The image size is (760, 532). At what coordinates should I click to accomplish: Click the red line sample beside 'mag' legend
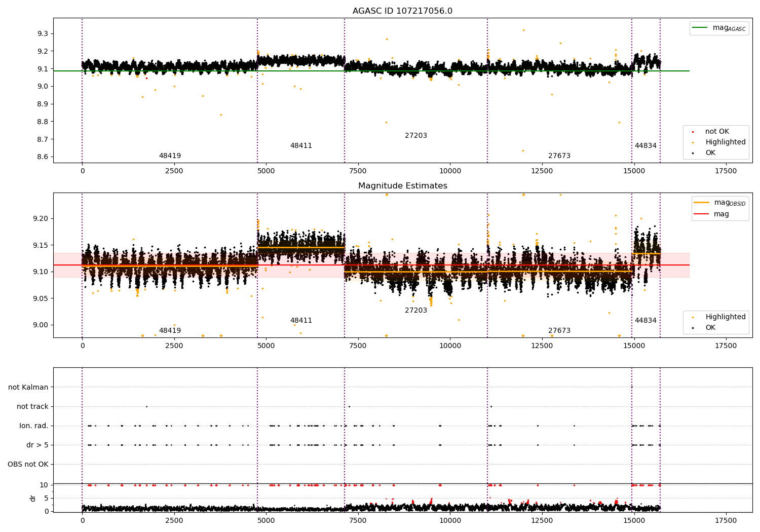[x=701, y=214]
